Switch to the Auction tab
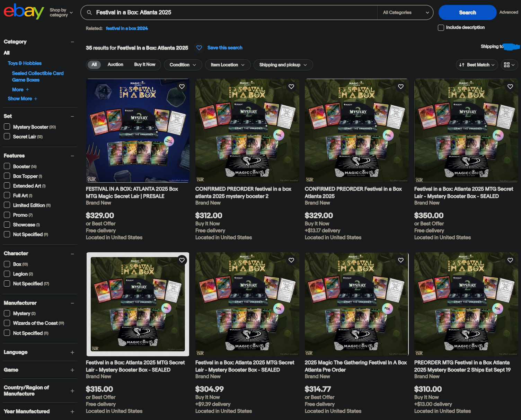 pyautogui.click(x=115, y=65)
